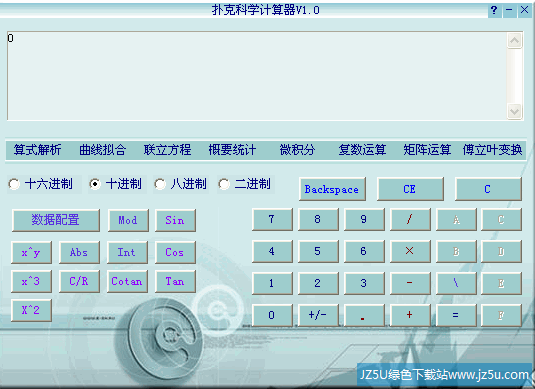Image resolution: width=535 pixels, height=389 pixels.
Task: Open help with the ? title icon
Action: coord(494,10)
